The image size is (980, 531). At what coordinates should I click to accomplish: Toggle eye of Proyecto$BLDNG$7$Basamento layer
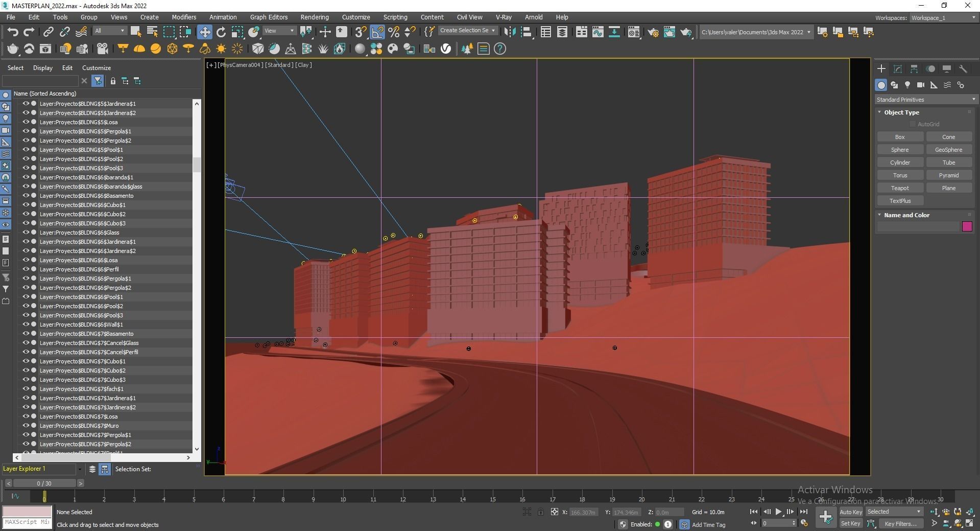(x=26, y=333)
